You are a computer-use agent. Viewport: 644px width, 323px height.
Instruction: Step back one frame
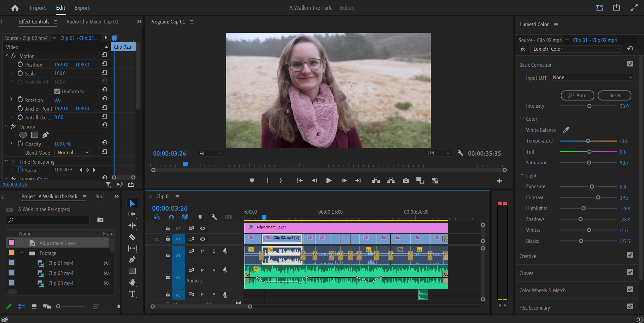pyautogui.click(x=314, y=180)
